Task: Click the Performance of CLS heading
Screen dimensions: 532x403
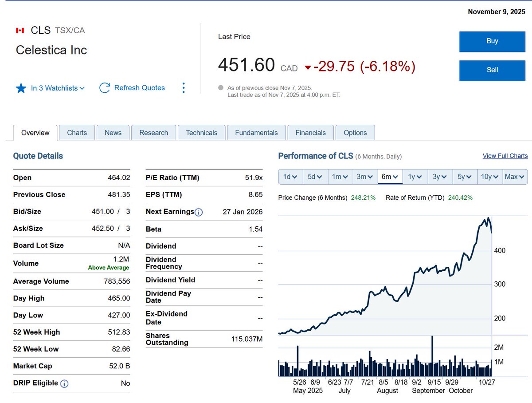Action: [x=316, y=156]
